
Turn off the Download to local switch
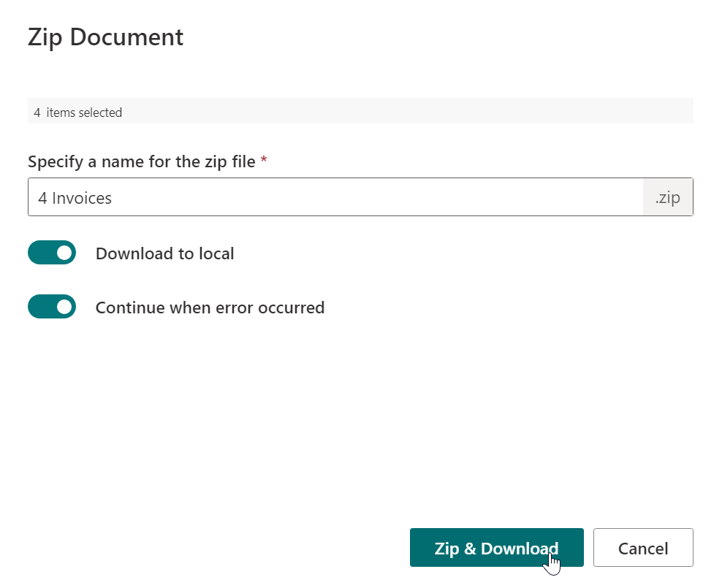pyautogui.click(x=52, y=253)
